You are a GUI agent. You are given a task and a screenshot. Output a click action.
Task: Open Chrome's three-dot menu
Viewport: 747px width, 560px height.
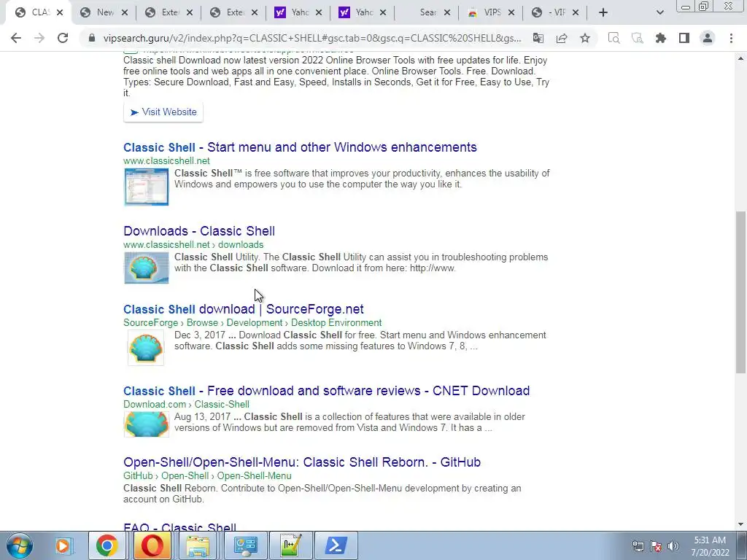(x=731, y=38)
